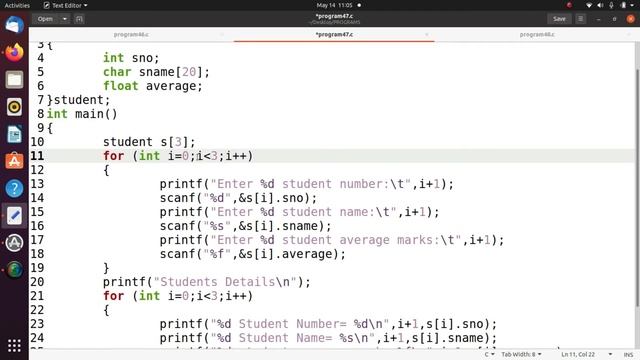Close the program46.c tab
The width and height of the screenshot is (640, 360).
(x=222, y=35)
